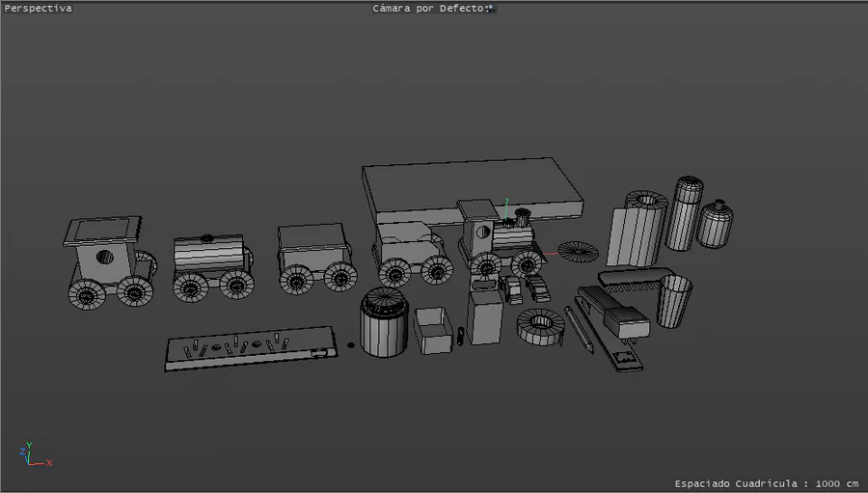Select the tapered cup object

674,301
